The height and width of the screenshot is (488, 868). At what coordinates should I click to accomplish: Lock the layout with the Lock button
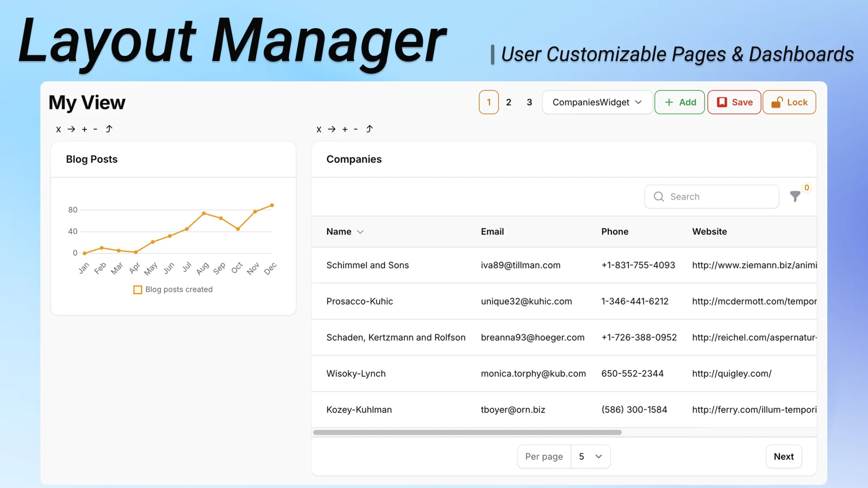pos(789,102)
